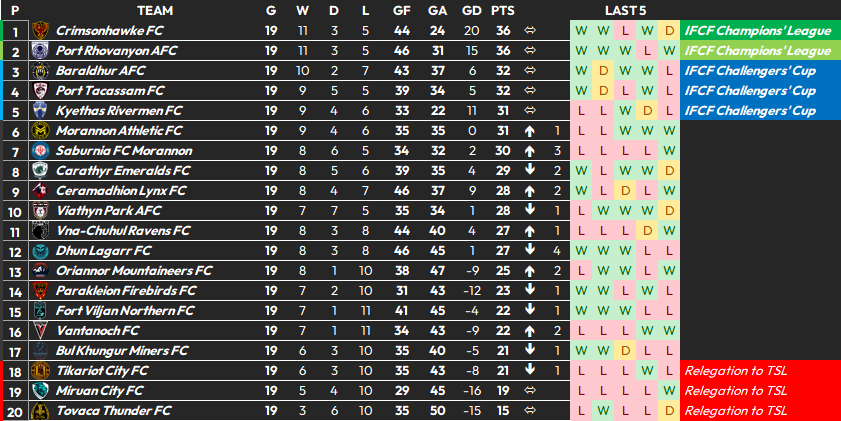The height and width of the screenshot is (421, 841).
Task: Click the Tikariot City FC badge
Action: coord(40,371)
